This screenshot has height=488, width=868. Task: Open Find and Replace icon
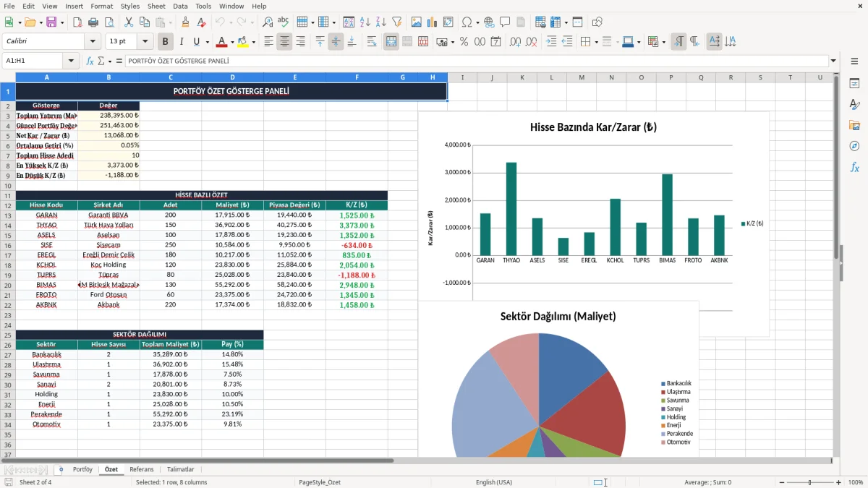(x=268, y=22)
